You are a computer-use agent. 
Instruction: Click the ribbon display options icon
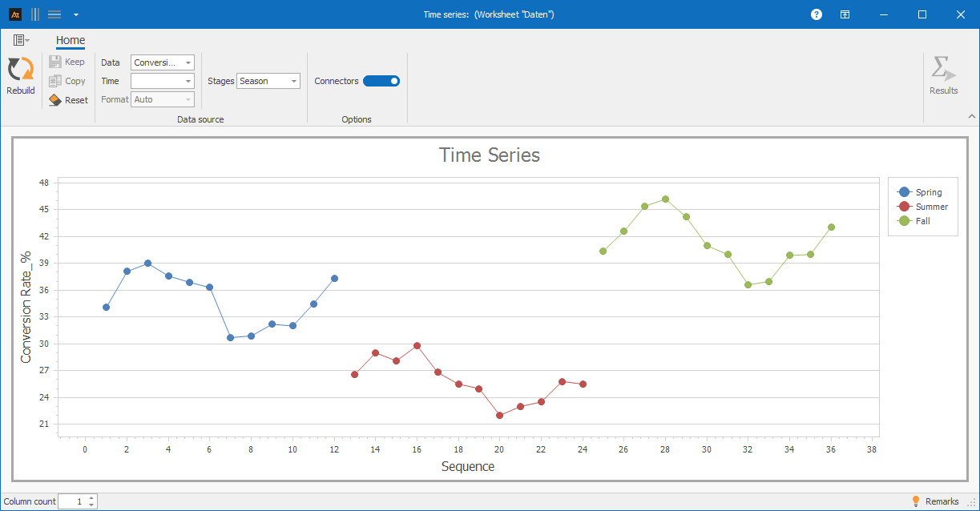pyautogui.click(x=845, y=14)
